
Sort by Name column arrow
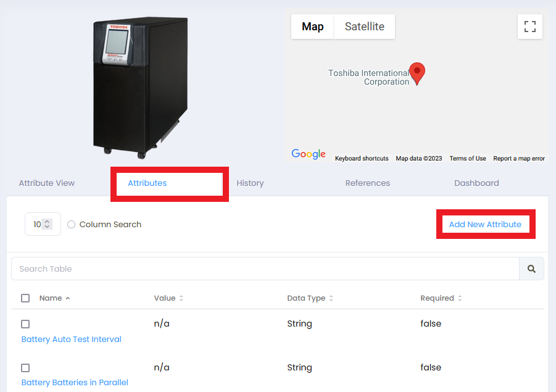pos(68,298)
